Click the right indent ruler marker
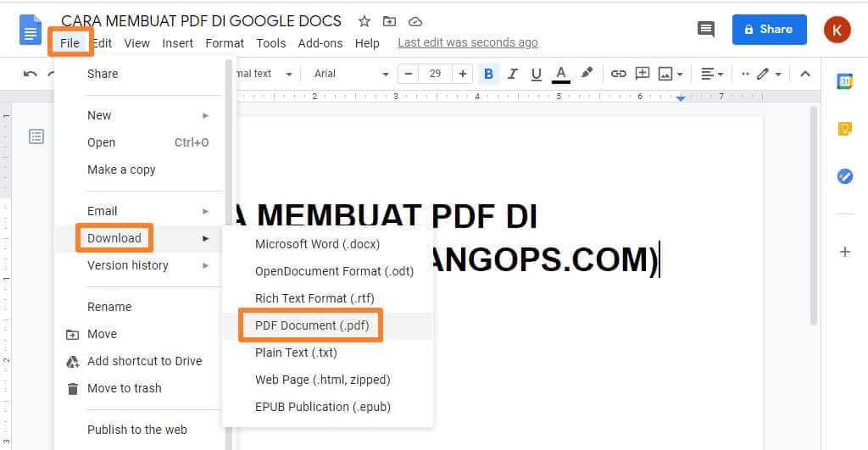 [x=681, y=98]
